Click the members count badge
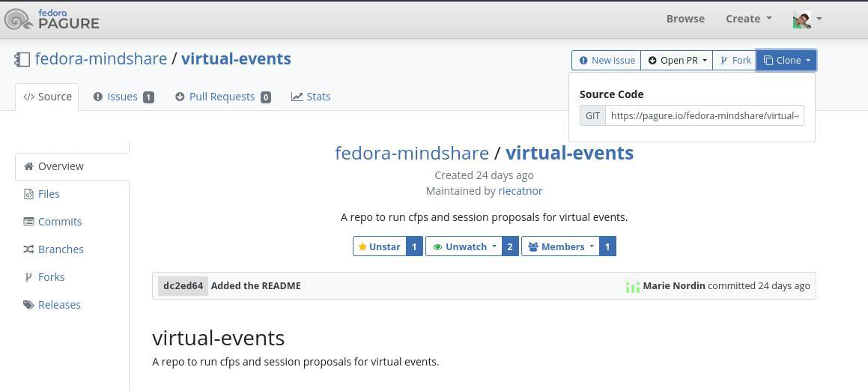This screenshot has height=391, width=868. click(x=607, y=246)
